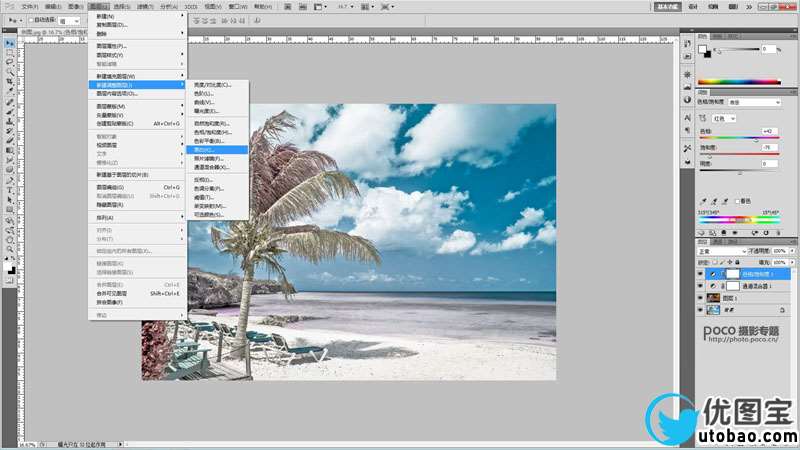Screen dimensions: 800x450
Task: Click the 设计 workspace button
Action: tap(693, 7)
